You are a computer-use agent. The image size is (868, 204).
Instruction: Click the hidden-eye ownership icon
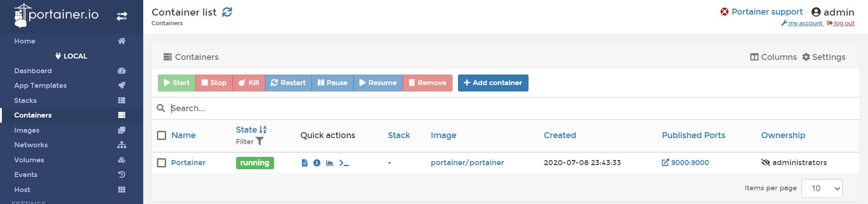[766, 163]
